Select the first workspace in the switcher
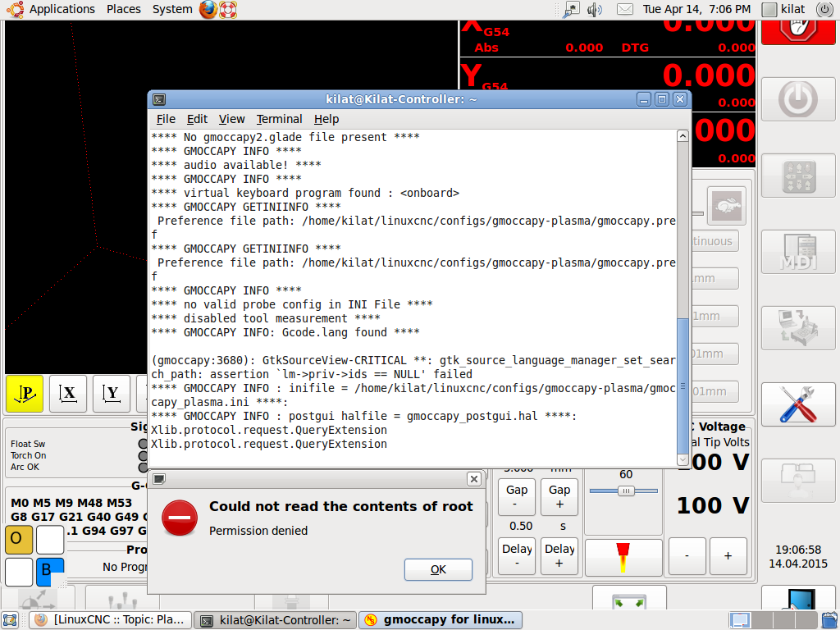 pos(741,620)
